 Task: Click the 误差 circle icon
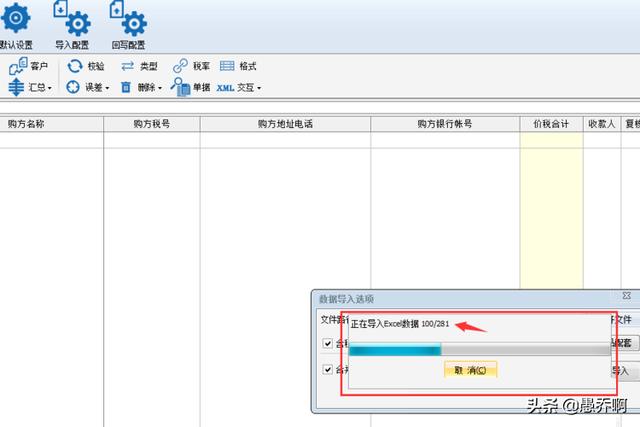(x=73, y=87)
